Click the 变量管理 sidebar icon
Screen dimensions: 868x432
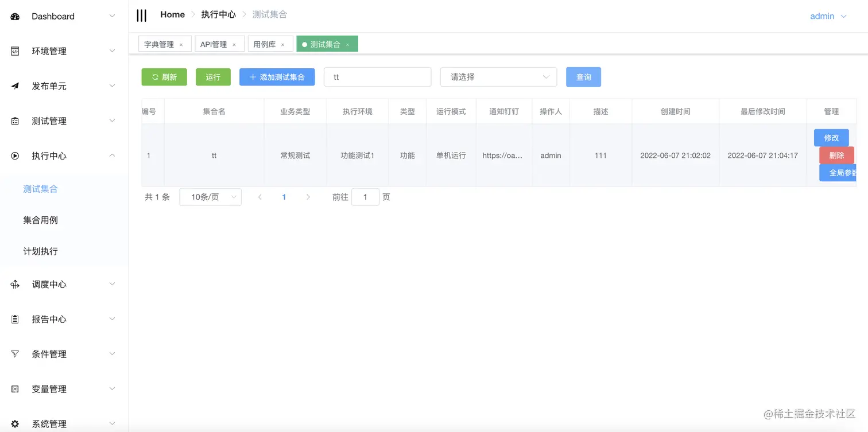(15, 389)
